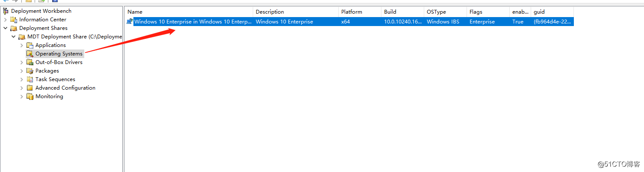This screenshot has height=172, width=644.
Task: Click the Deployment Shares folder icon
Action: (14, 28)
